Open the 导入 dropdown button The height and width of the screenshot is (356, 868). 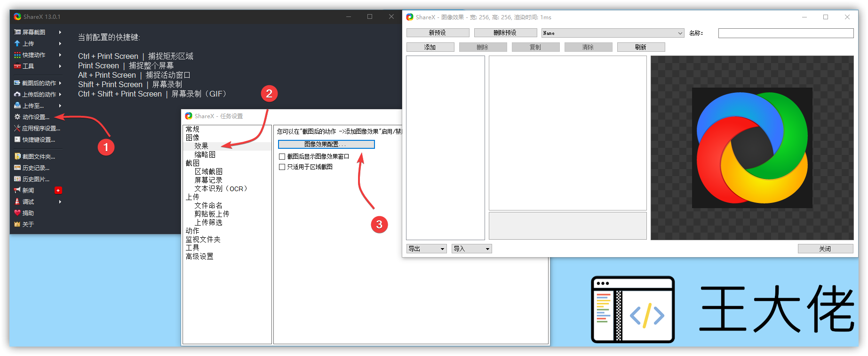click(472, 249)
